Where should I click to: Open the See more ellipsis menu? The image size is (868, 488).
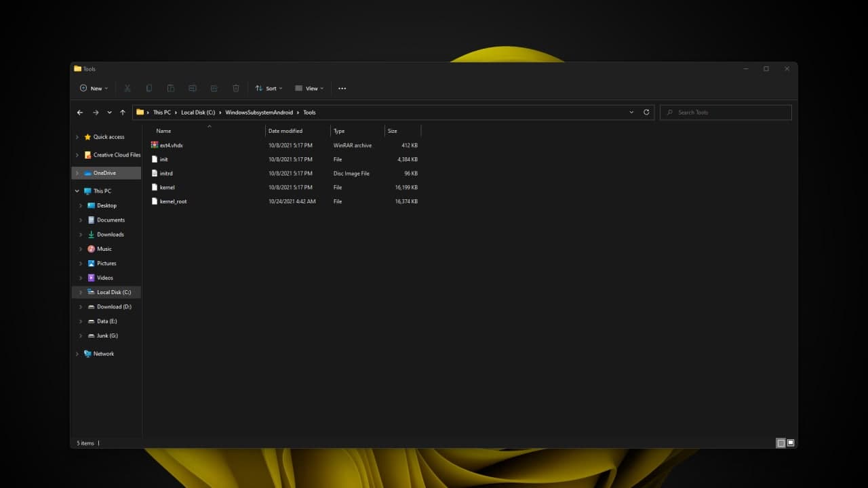click(x=342, y=88)
